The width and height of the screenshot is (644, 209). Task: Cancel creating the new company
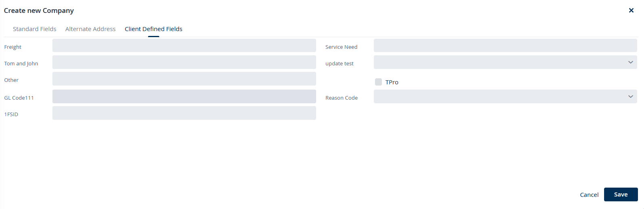(x=589, y=195)
